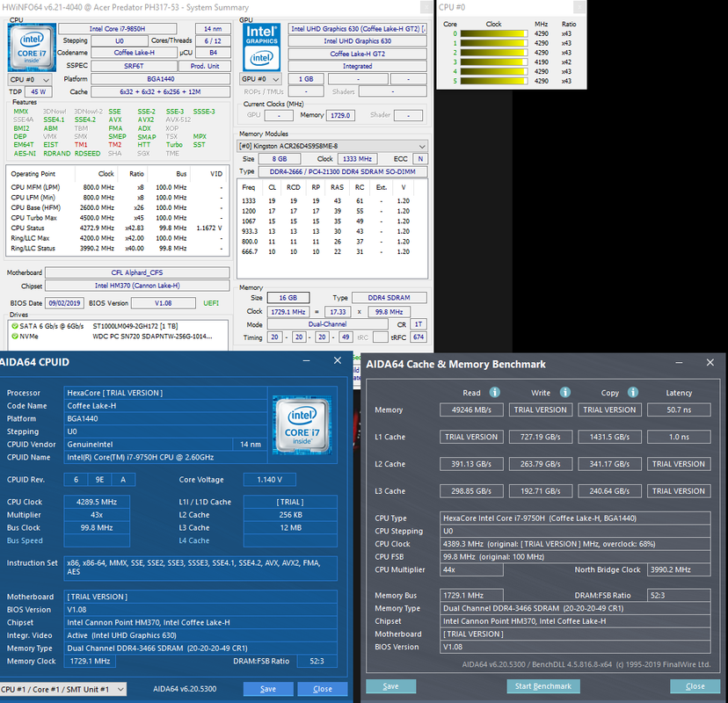Click the Core 5 clock bar

(494, 81)
